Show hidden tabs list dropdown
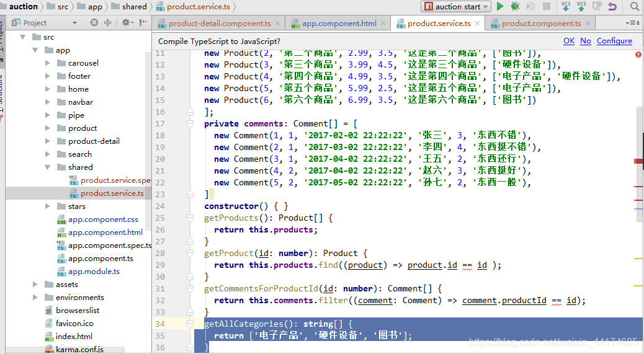The width and height of the screenshot is (644, 354). 632,23
